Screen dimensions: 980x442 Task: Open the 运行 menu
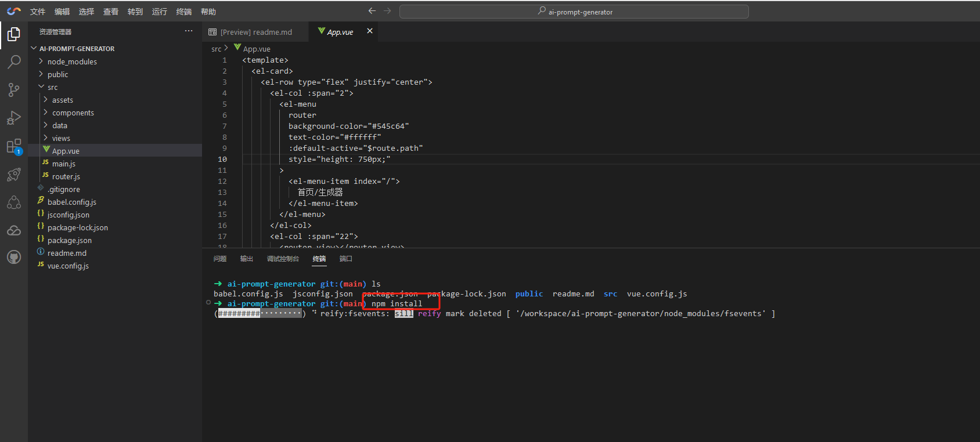coord(160,12)
